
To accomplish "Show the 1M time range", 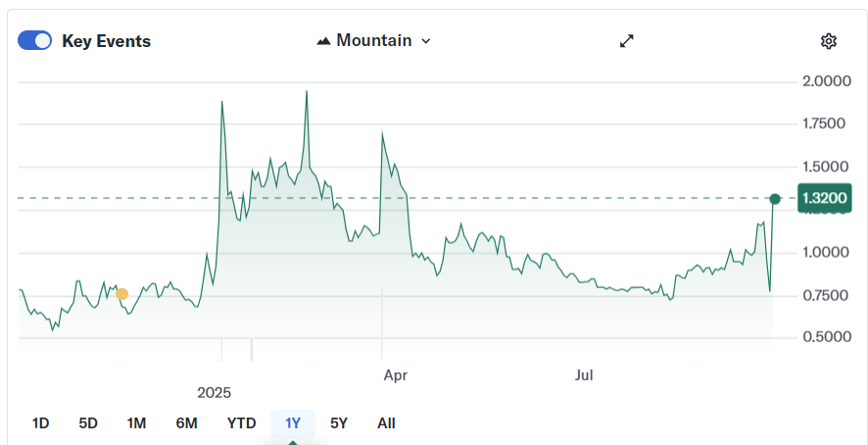I will point(136,423).
